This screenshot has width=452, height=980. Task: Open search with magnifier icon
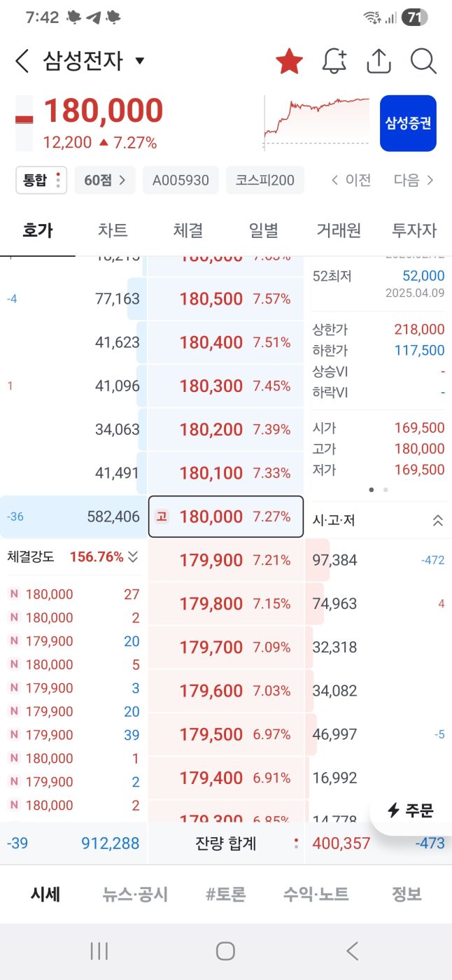pos(423,62)
